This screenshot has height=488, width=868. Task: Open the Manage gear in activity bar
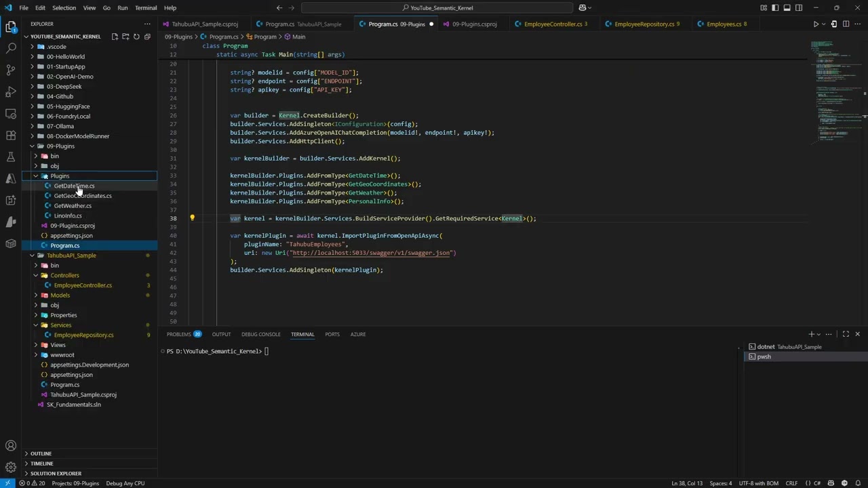coord(11,467)
